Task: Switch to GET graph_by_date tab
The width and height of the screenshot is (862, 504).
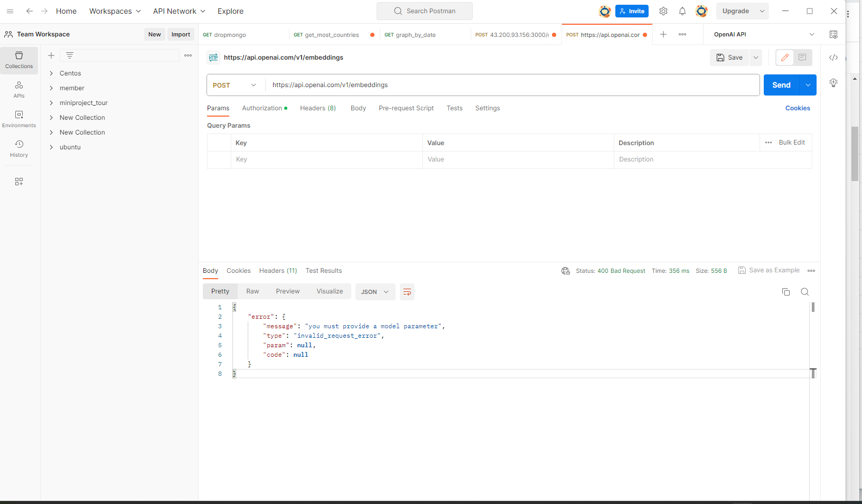Action: tap(425, 35)
